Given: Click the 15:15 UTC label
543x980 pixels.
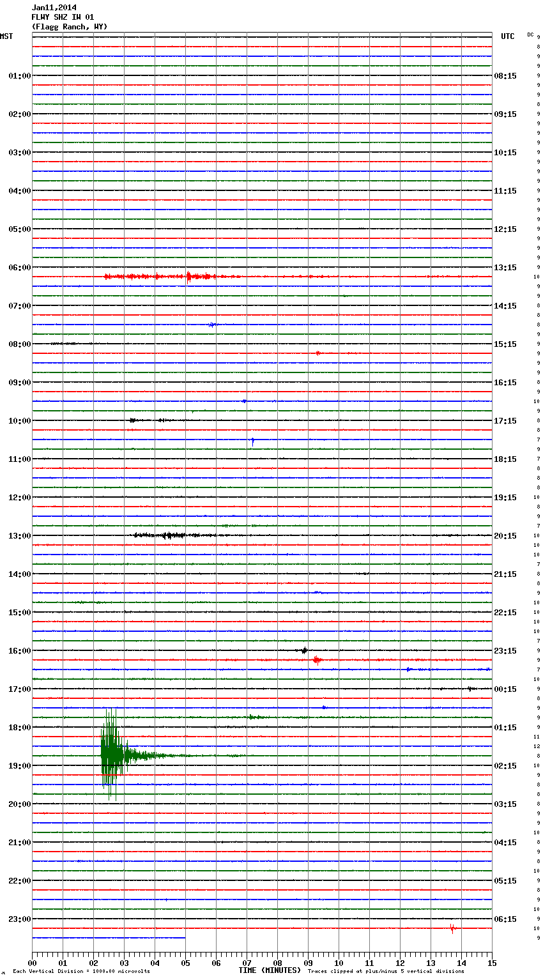Looking at the screenshot, I should [x=505, y=344].
